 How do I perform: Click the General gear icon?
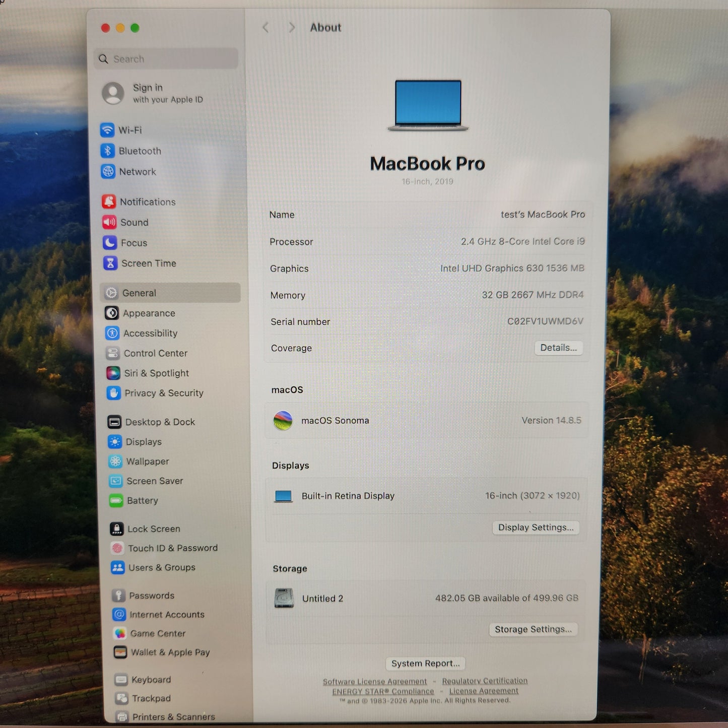pos(111,293)
